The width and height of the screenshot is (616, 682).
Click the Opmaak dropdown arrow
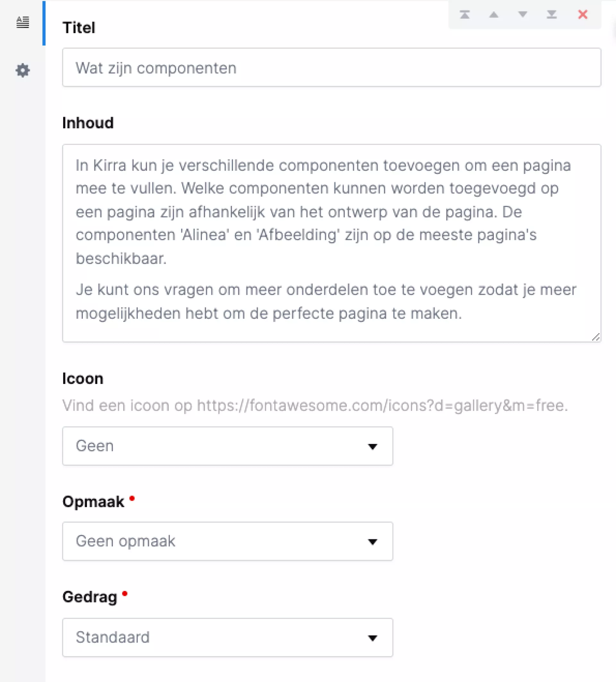pos(372,542)
